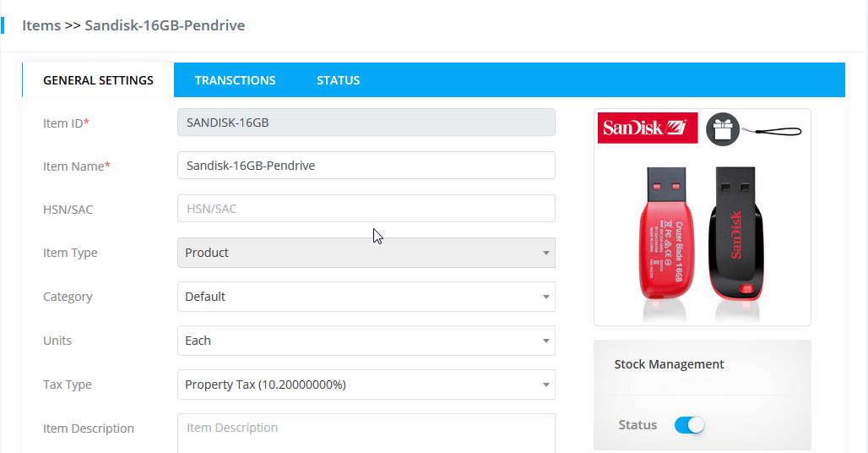Open the Item Type dropdown

[x=366, y=253]
